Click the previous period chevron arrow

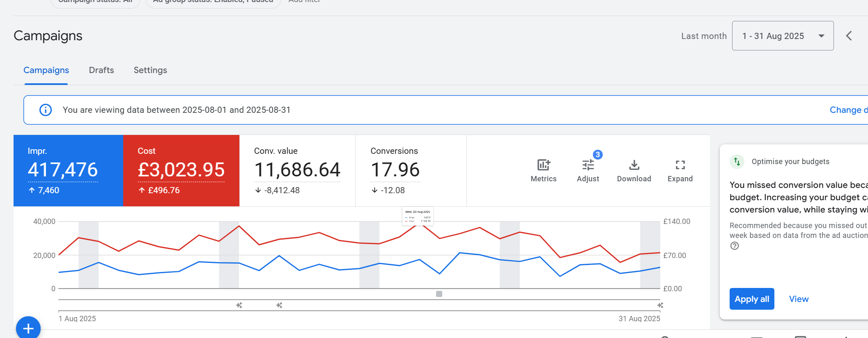pos(849,36)
